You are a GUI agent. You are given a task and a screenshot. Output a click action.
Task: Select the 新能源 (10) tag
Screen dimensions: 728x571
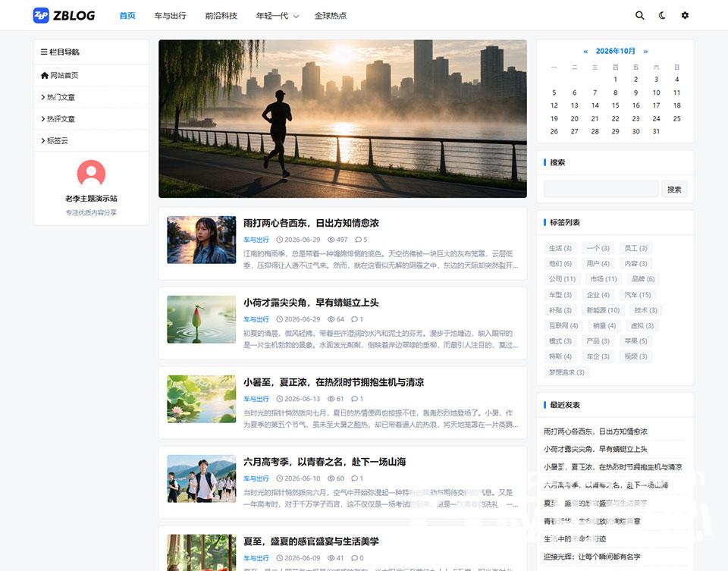603,310
